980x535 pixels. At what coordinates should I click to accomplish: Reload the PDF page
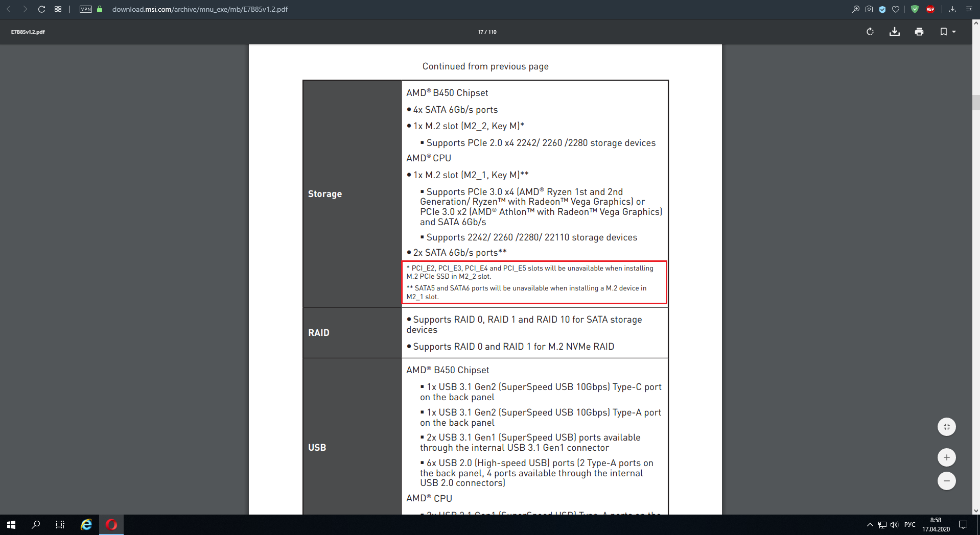[x=42, y=9]
